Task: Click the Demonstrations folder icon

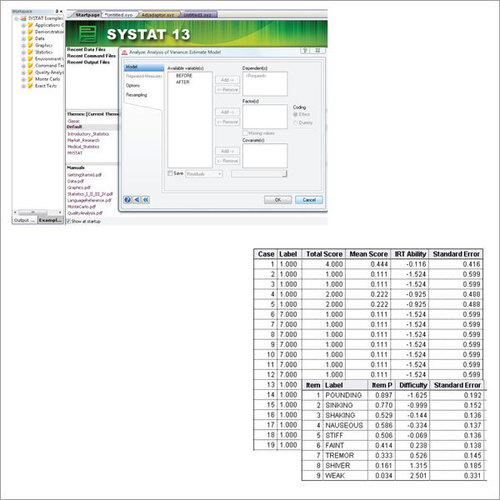Action: [30, 32]
